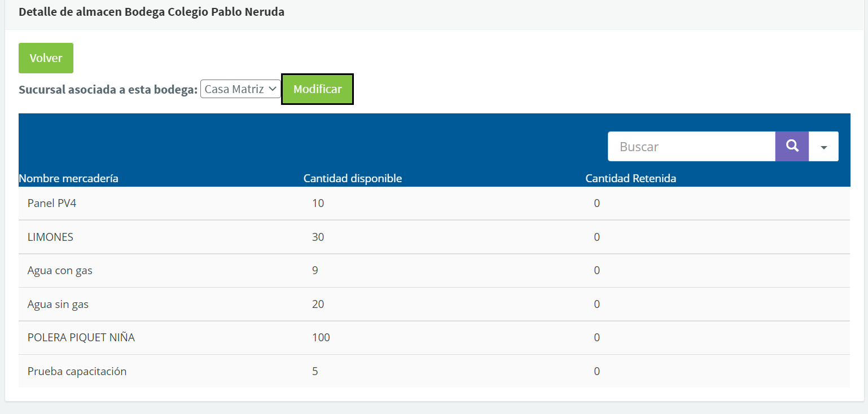
Task: Select the LIMONES merchandise name
Action: click(50, 237)
